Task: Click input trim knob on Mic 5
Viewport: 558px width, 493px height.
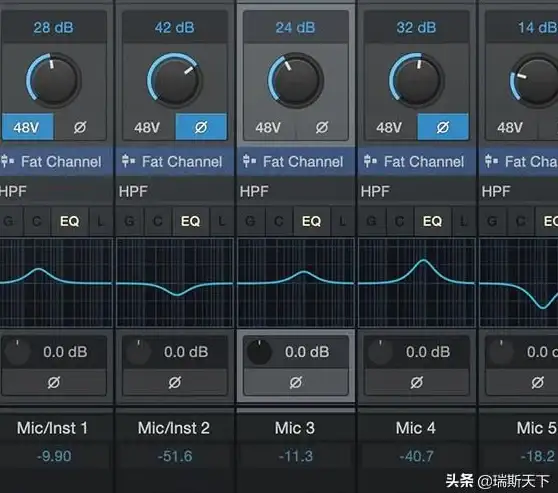Action: 501,352
